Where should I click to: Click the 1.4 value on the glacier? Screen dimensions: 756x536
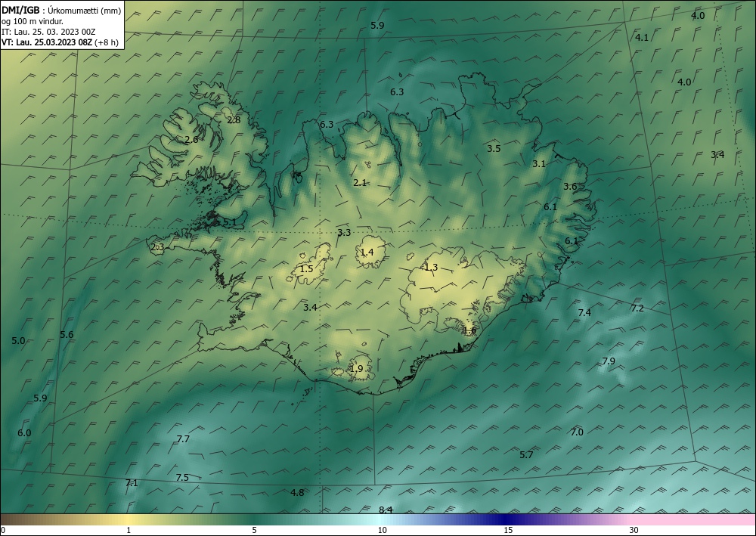point(367,252)
